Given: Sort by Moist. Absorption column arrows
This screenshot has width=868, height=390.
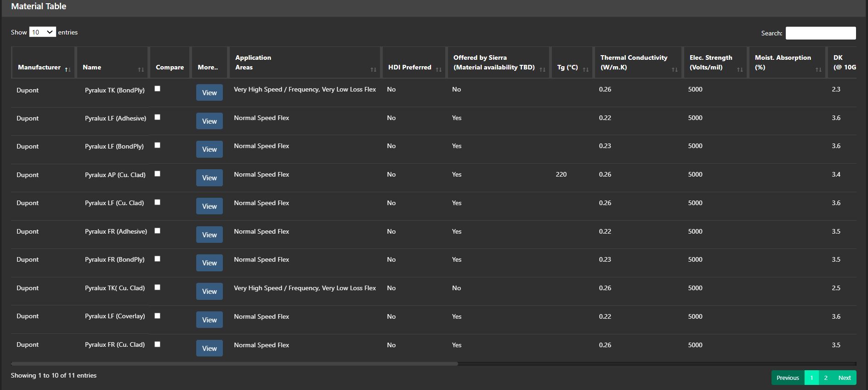Looking at the screenshot, I should (x=818, y=69).
